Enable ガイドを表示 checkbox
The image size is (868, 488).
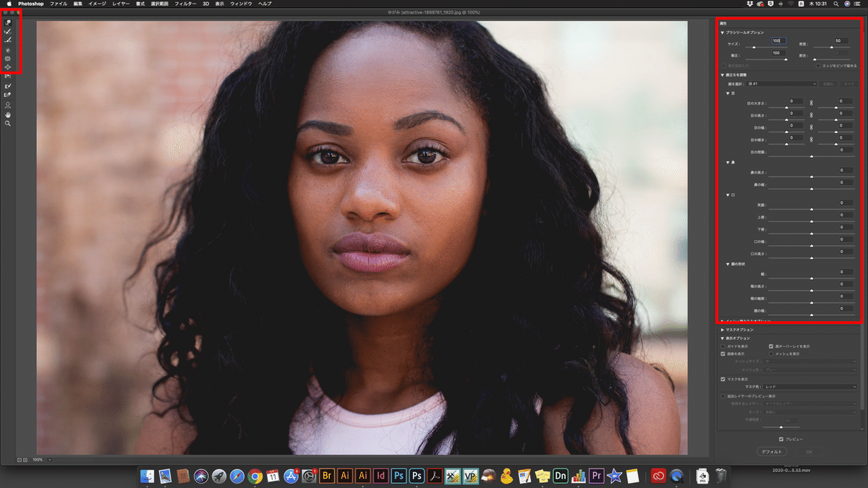pos(723,346)
